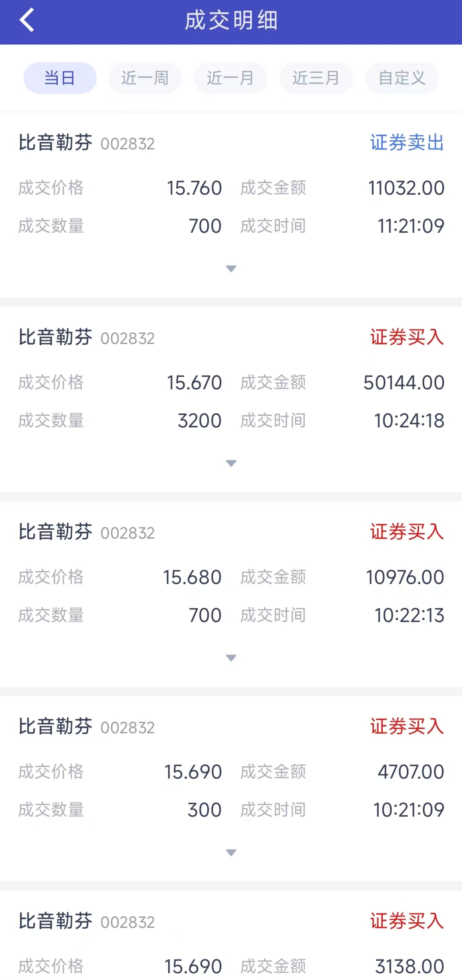The height and width of the screenshot is (980, 462).
Task: Show trades for 近一月
Action: 230,78
